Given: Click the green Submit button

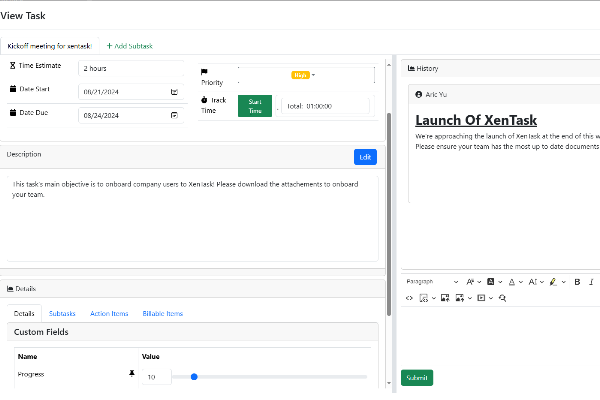Looking at the screenshot, I should click(x=417, y=378).
